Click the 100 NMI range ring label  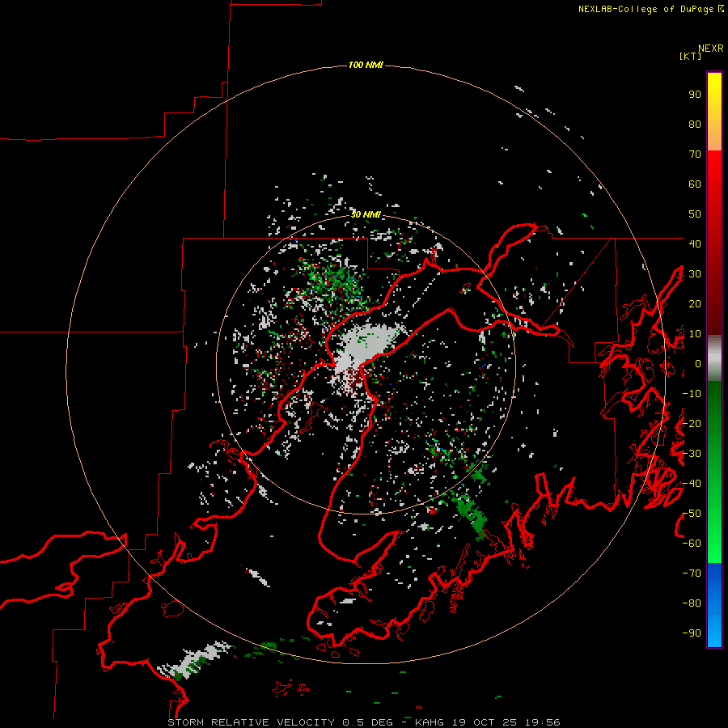[366, 65]
